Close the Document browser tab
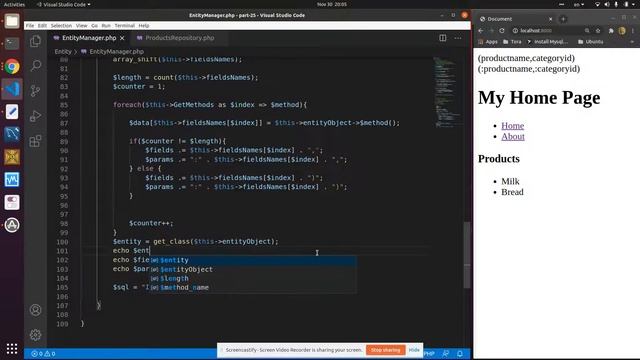The width and height of the screenshot is (640, 360). 550,19
